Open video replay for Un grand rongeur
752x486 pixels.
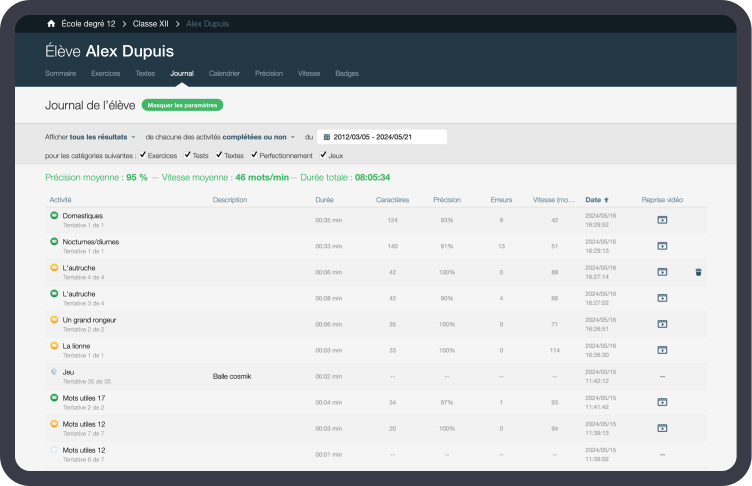[662, 324]
